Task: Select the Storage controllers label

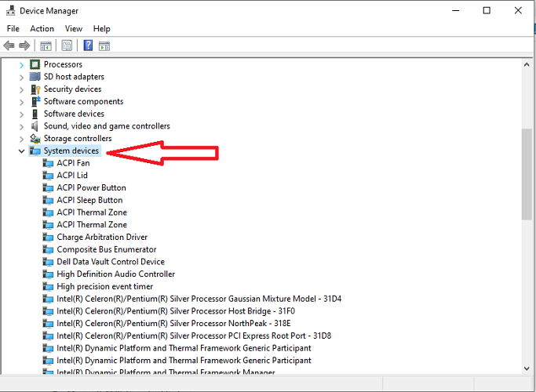Action: click(x=78, y=138)
